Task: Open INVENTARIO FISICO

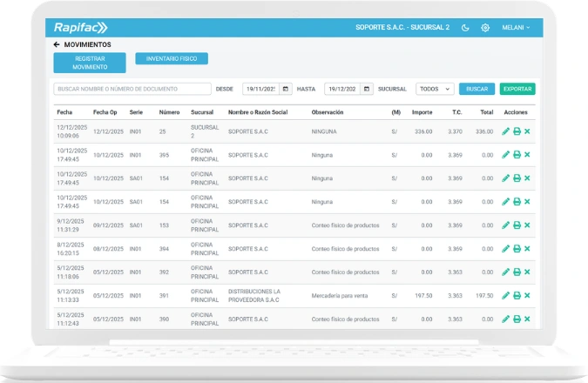Action: pyautogui.click(x=172, y=58)
